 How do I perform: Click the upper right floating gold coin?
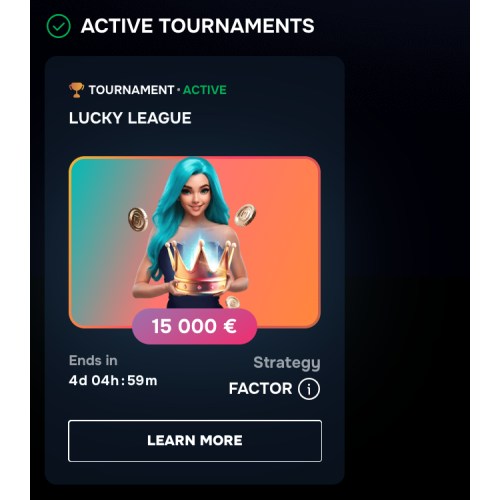pos(245,215)
